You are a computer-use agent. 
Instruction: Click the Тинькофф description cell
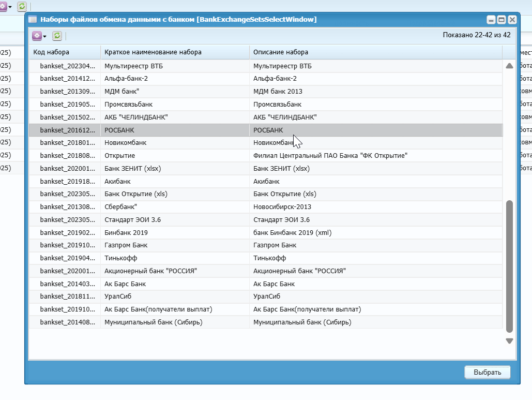[375, 258]
